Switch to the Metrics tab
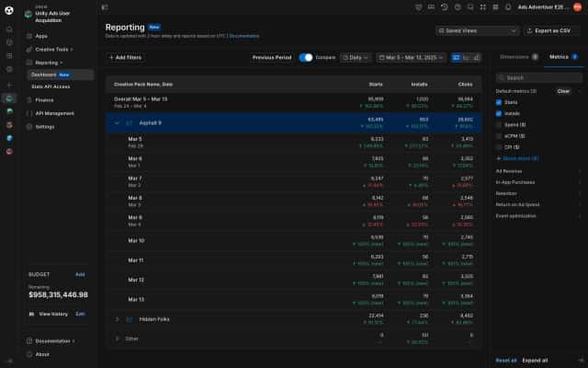 (x=563, y=57)
